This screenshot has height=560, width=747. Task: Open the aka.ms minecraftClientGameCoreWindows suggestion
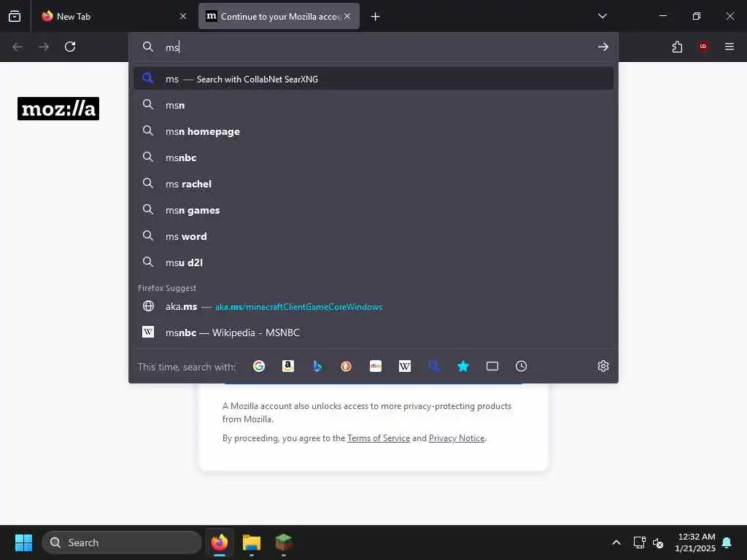(373, 307)
